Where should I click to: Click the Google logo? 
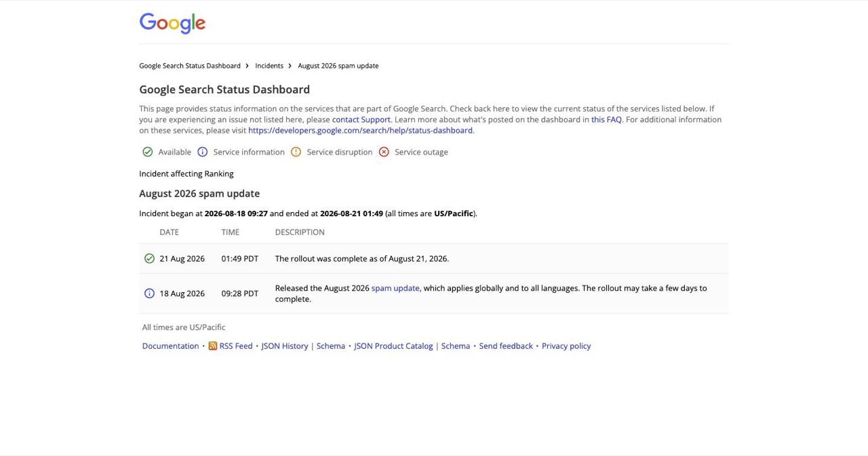tap(172, 23)
